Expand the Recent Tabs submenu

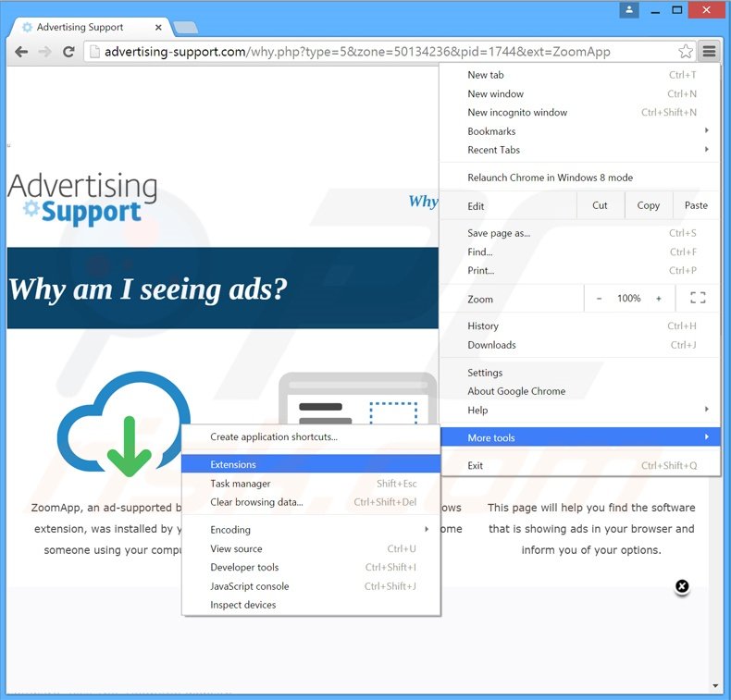tap(580, 150)
